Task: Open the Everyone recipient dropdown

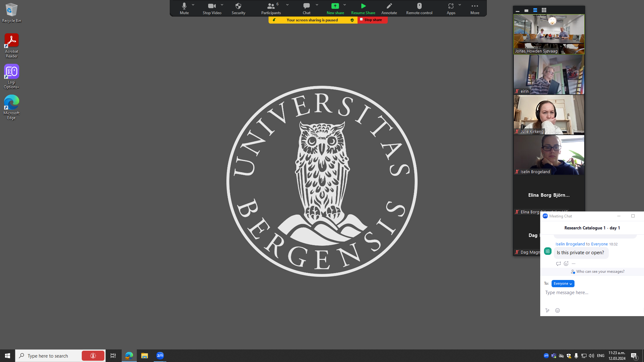Action: (x=563, y=283)
